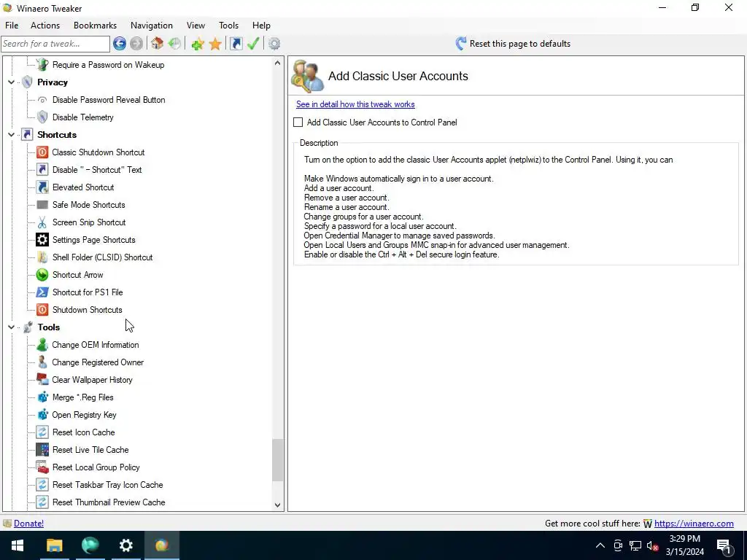Select Reset Taskbar Tray Icon Cache item

(x=108, y=485)
